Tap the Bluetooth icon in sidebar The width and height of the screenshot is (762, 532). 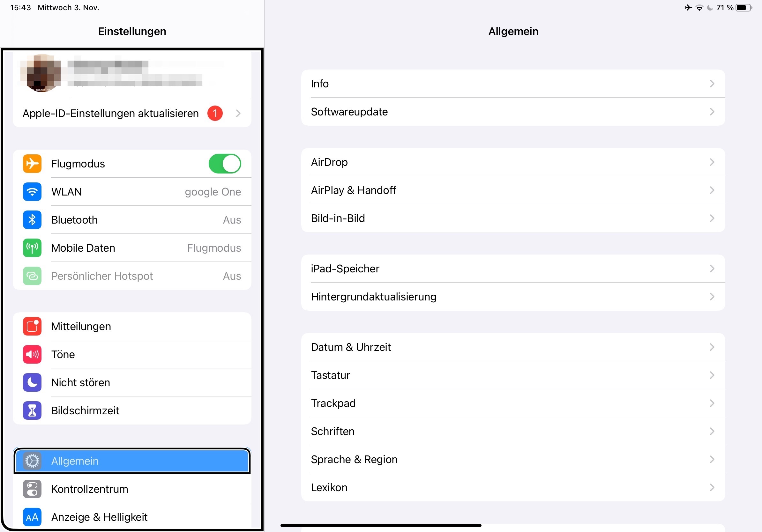coord(32,219)
